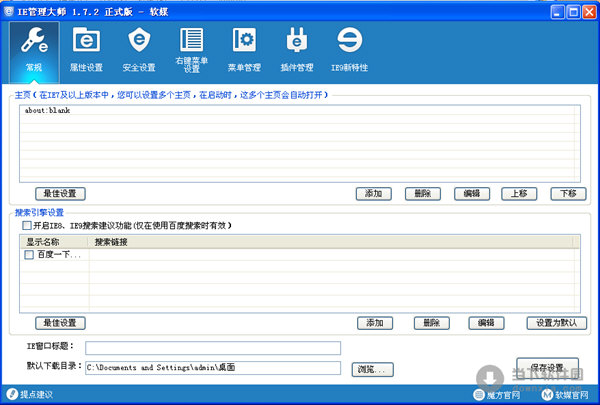Click 上移 to move homepage up
The image size is (600, 405).
(x=519, y=194)
